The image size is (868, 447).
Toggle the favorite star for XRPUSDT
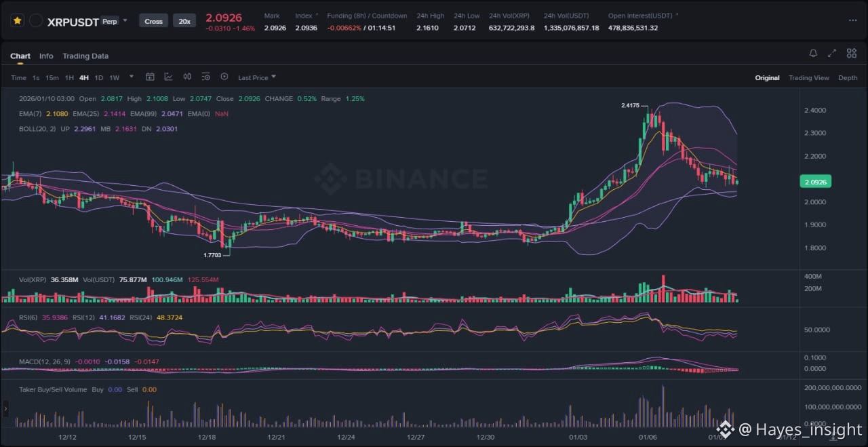point(17,21)
